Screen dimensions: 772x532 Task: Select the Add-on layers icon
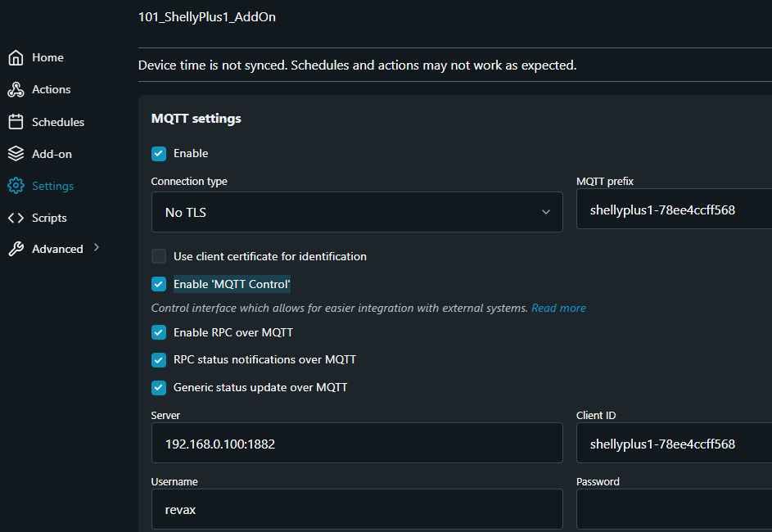[16, 154]
